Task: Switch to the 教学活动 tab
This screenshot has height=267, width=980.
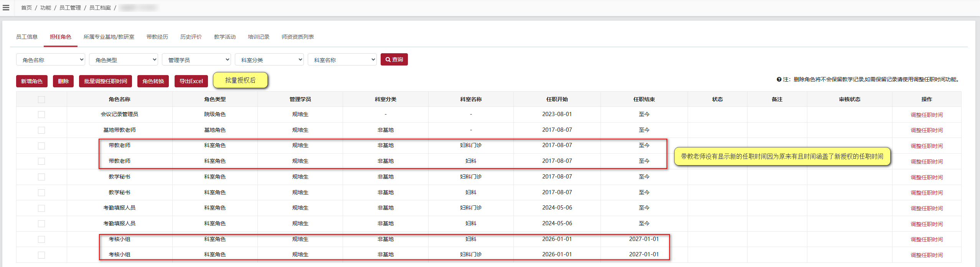Action: pyautogui.click(x=225, y=37)
